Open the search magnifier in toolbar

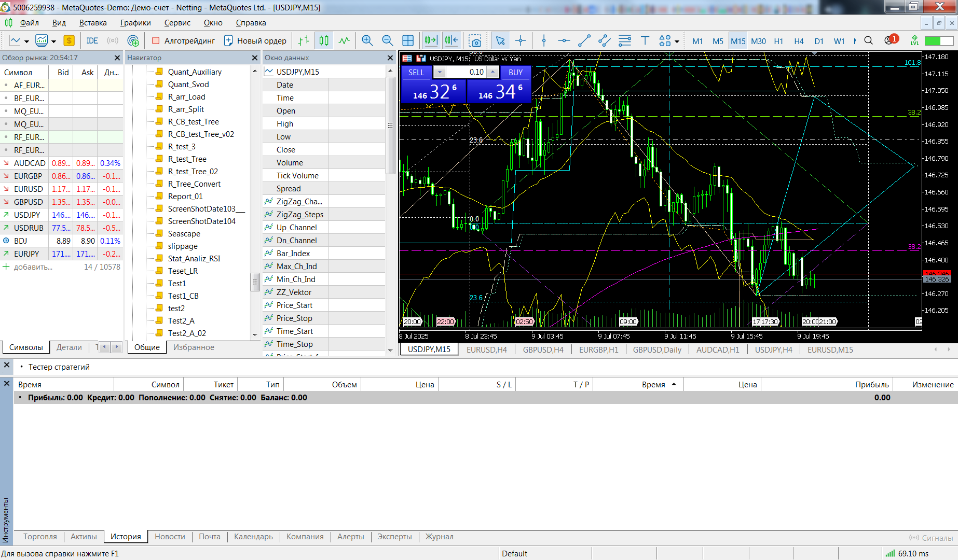868,40
